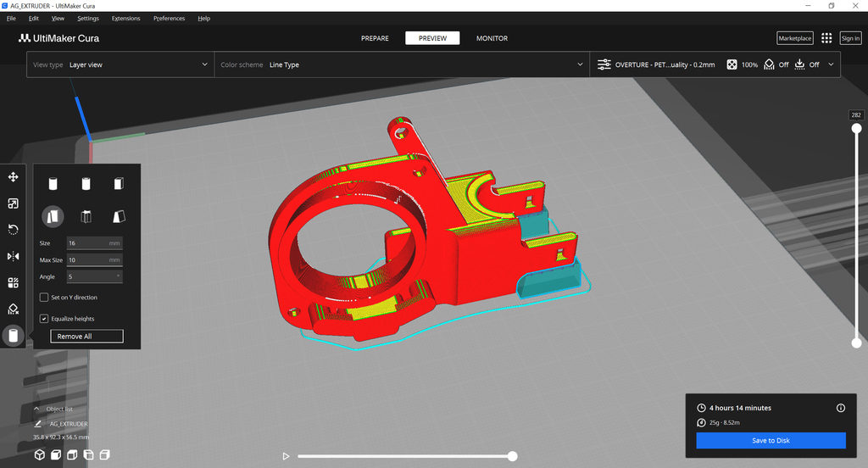Click the OVERTURE PET profile name
The image size is (868, 468).
(x=665, y=64)
